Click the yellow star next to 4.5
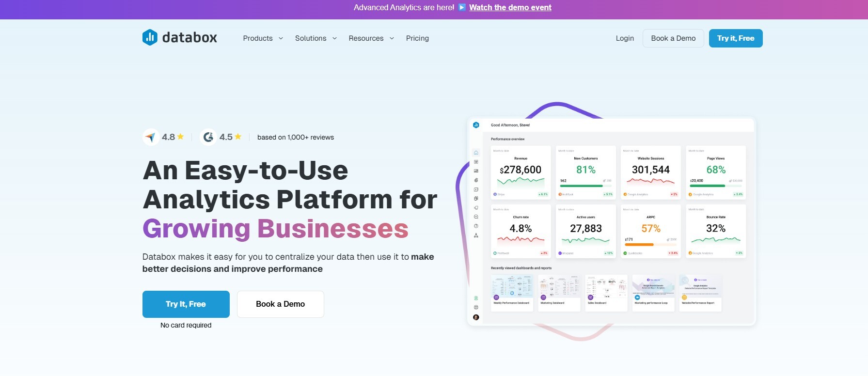Screen dimensions: 868x376 coord(238,137)
